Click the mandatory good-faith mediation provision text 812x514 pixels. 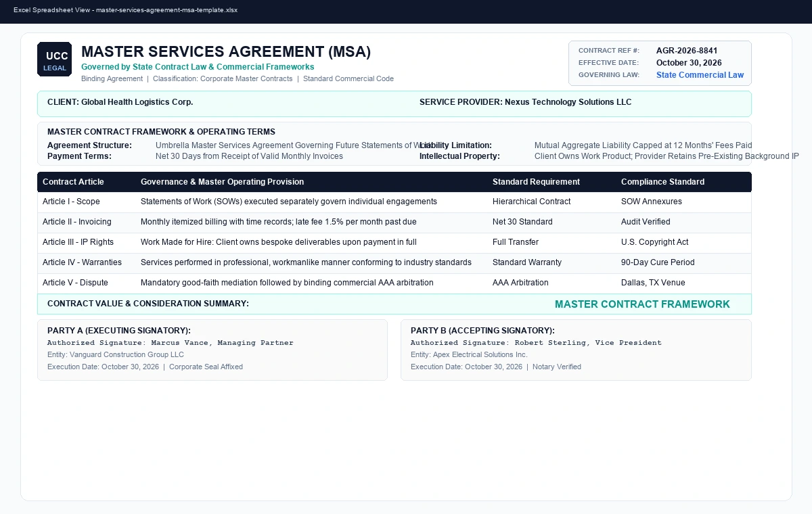coord(287,283)
